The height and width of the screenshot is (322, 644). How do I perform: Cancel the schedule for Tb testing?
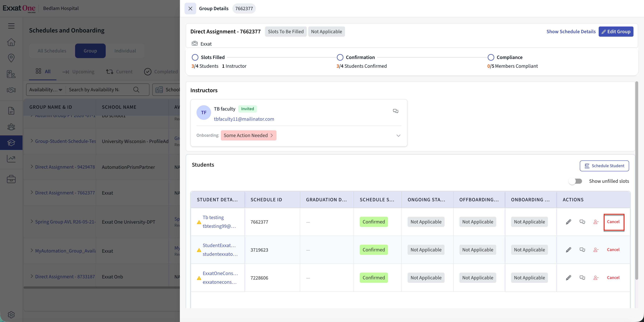coord(613,222)
